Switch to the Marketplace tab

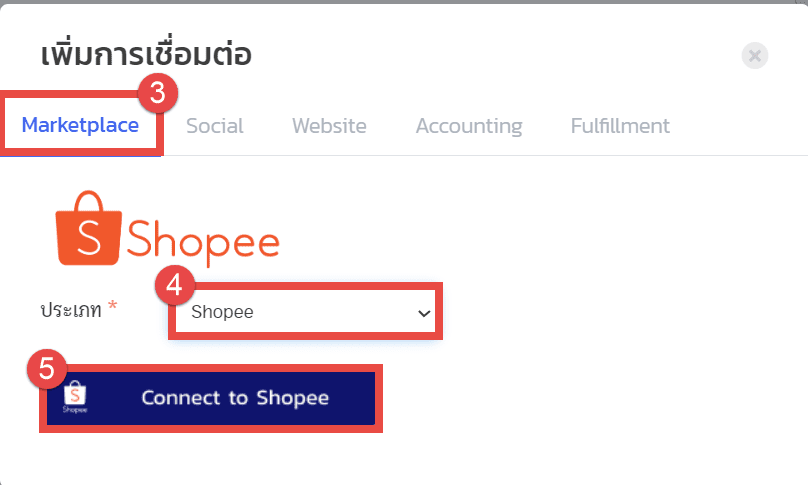click(x=80, y=125)
